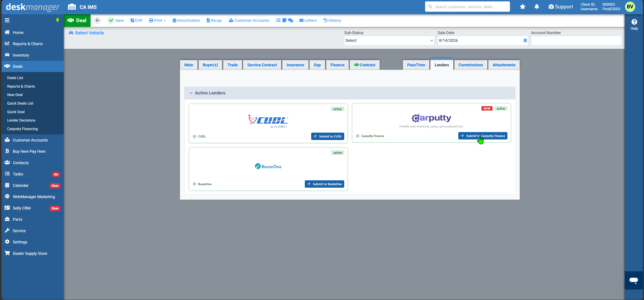Viewport: 644px width, 300px height.
Task: Open the Calendar sidebar item
Action: [33, 185]
